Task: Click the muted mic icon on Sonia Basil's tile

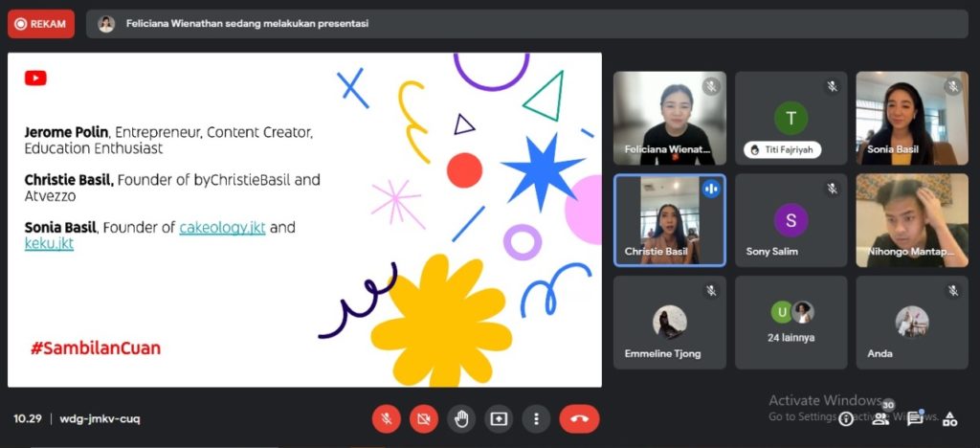Action: click(953, 86)
